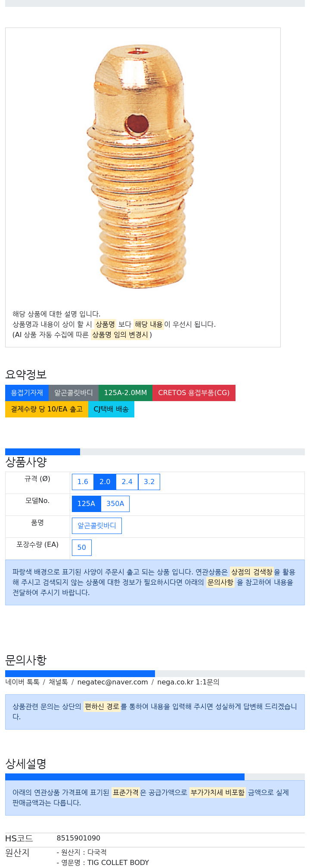Click the yellow 결제수량 당 10/EA 출고 badge
The image size is (310, 868).
click(46, 409)
